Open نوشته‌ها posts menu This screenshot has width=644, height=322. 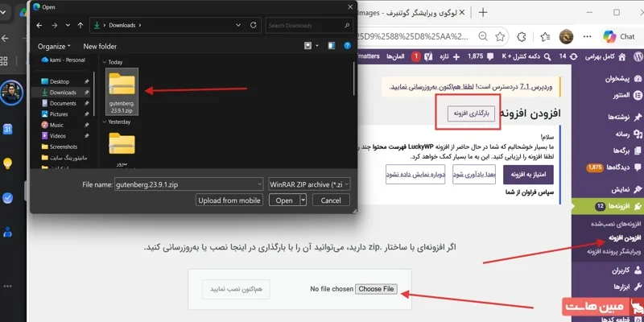625,117
